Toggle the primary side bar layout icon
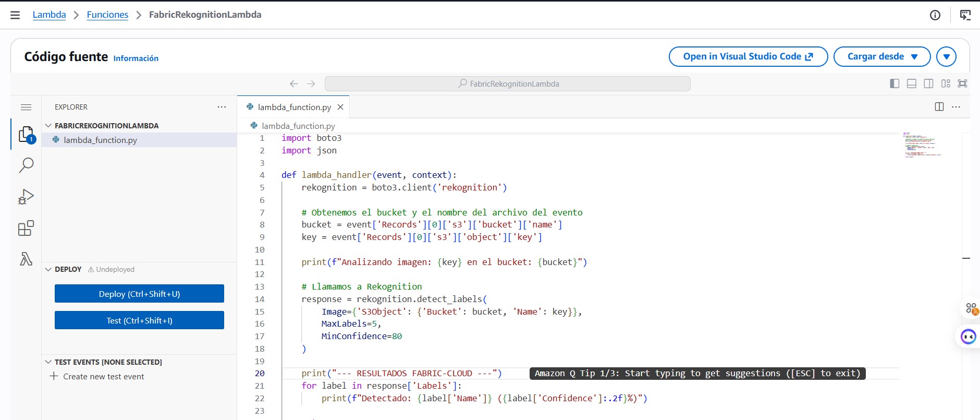The image size is (980, 420). [895, 83]
